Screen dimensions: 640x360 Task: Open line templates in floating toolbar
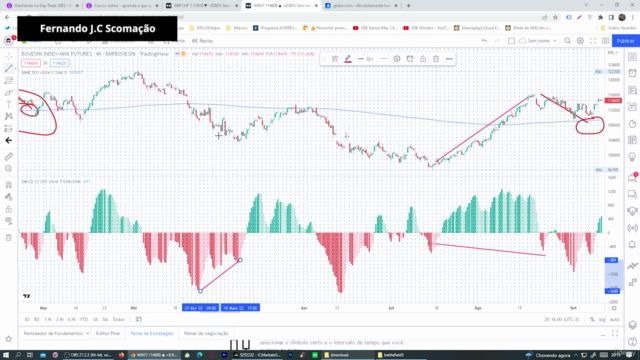tap(335, 59)
